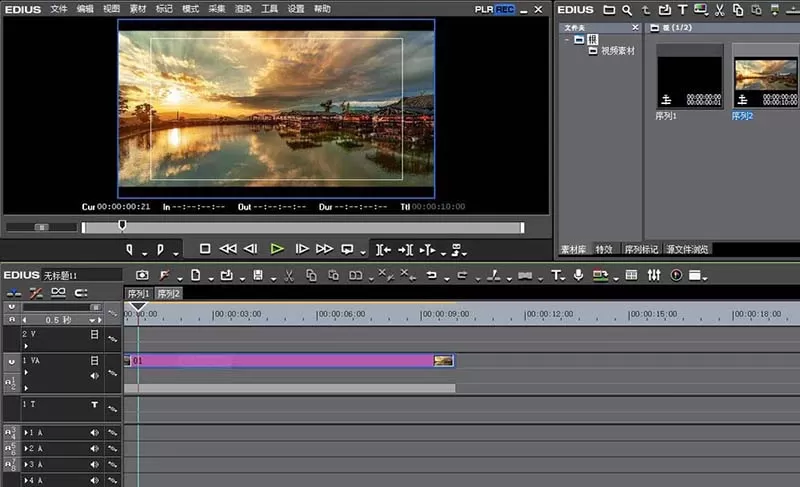Click the Stop playback button

coord(205,249)
